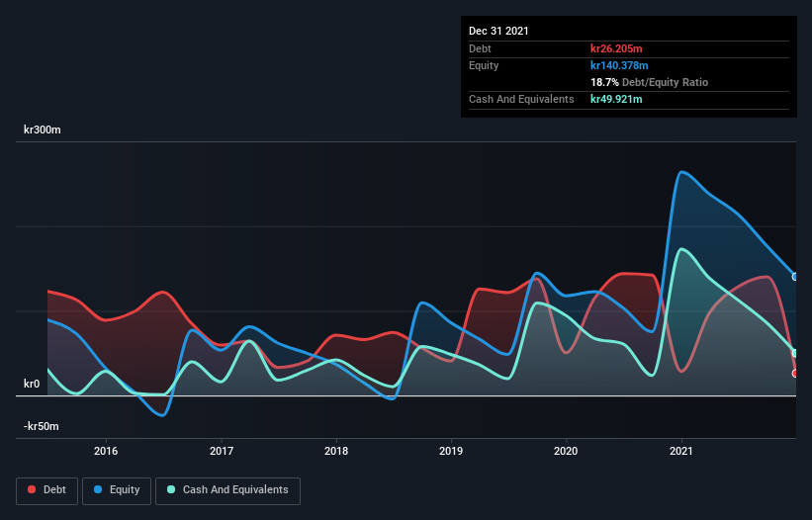This screenshot has height=520, width=812.
Task: Click the blue Equity legend dot
Action: [x=98, y=489]
